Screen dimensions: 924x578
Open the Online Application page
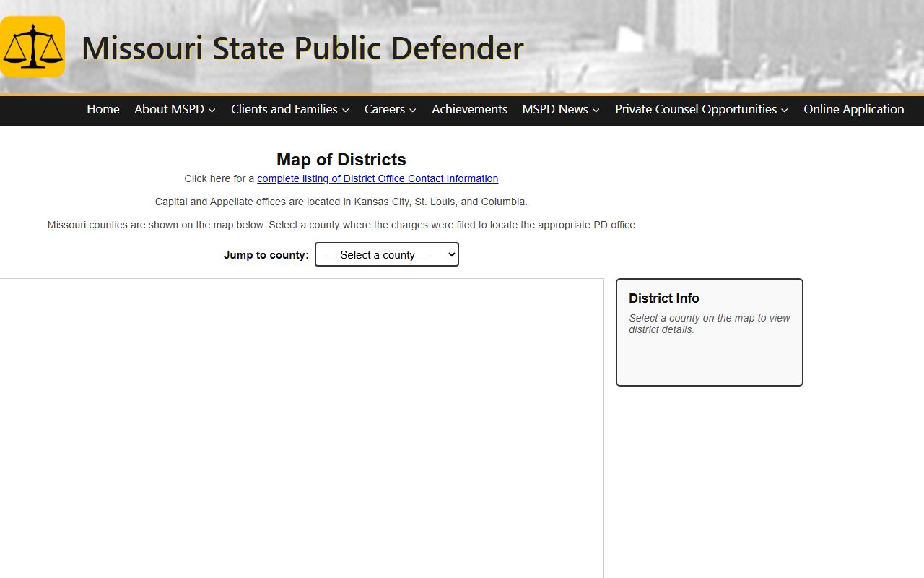854,109
